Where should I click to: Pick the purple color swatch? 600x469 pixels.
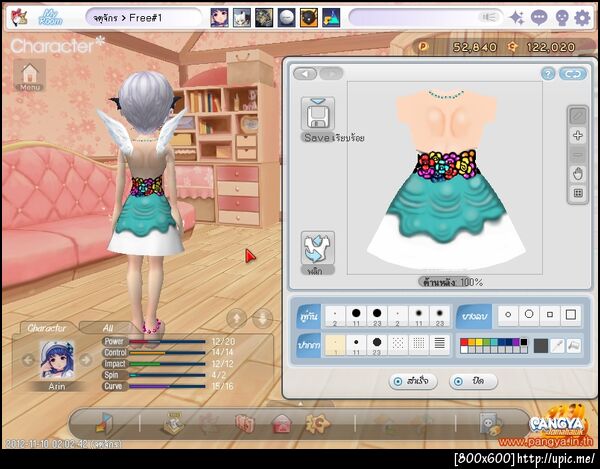(x=515, y=342)
